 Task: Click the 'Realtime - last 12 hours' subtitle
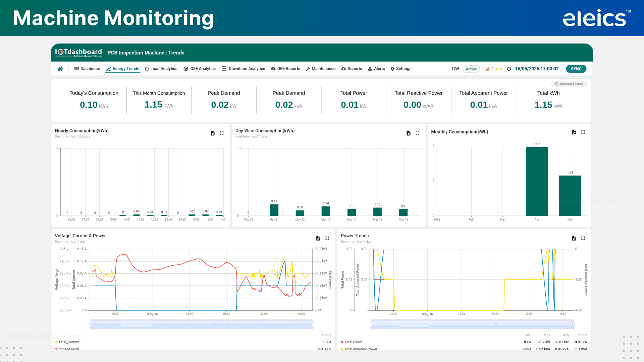point(73,136)
